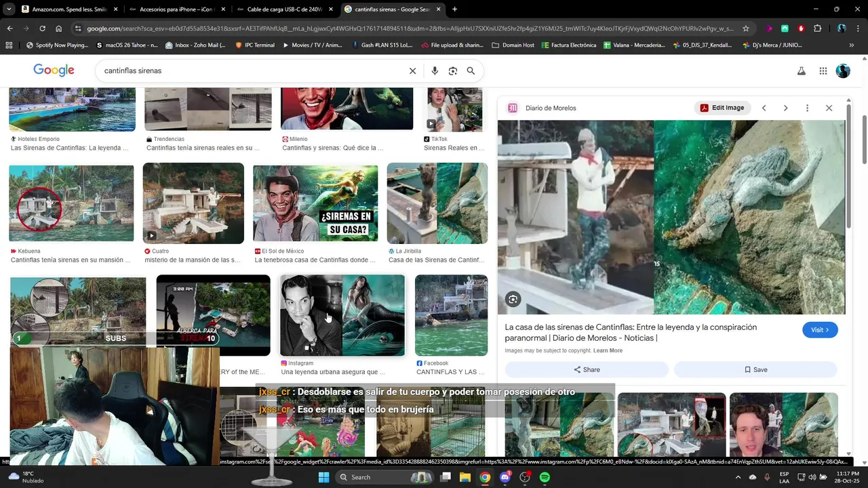Open Task View on the taskbar
This screenshot has height=488, width=868.
(x=446, y=477)
